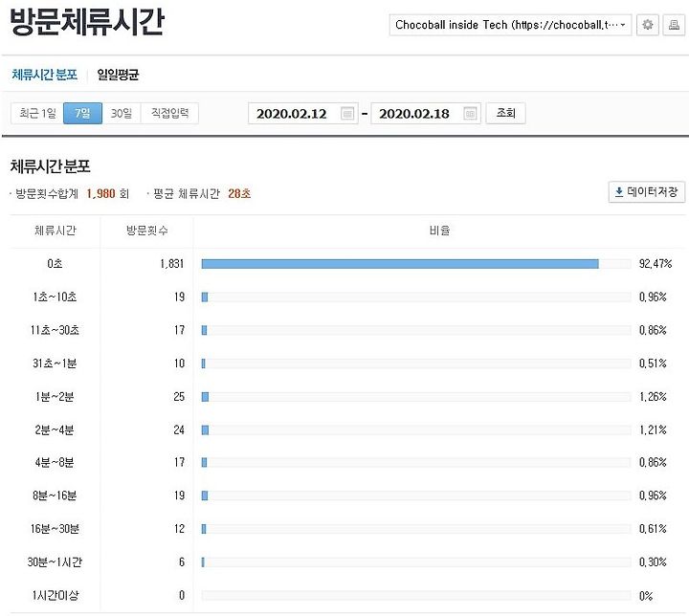Click the visit count 25
689x616 pixels.
[x=179, y=397]
